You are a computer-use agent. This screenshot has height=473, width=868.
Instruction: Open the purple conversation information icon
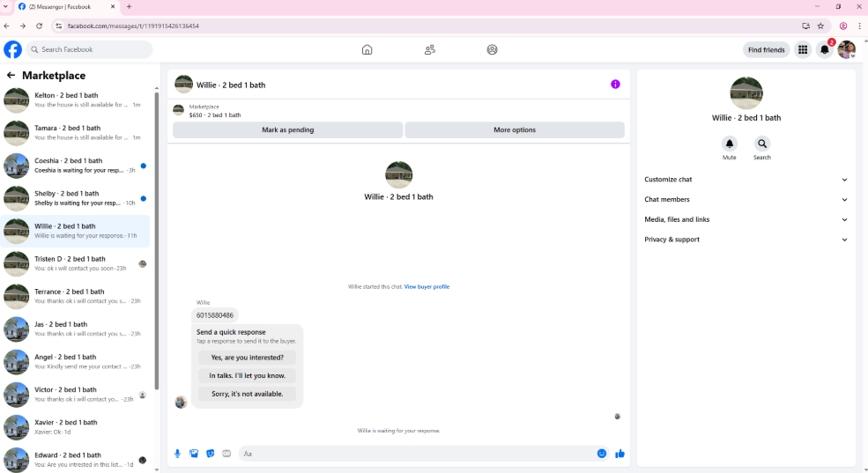(x=615, y=84)
